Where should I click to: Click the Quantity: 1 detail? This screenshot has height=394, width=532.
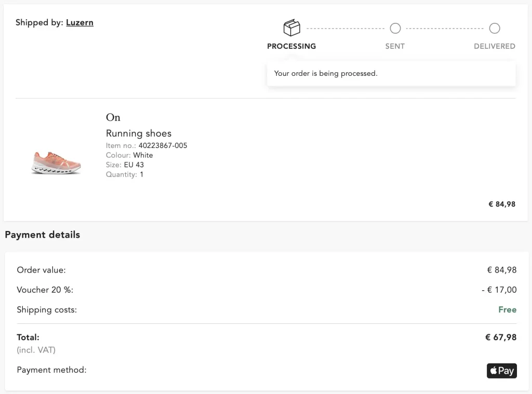[125, 174]
